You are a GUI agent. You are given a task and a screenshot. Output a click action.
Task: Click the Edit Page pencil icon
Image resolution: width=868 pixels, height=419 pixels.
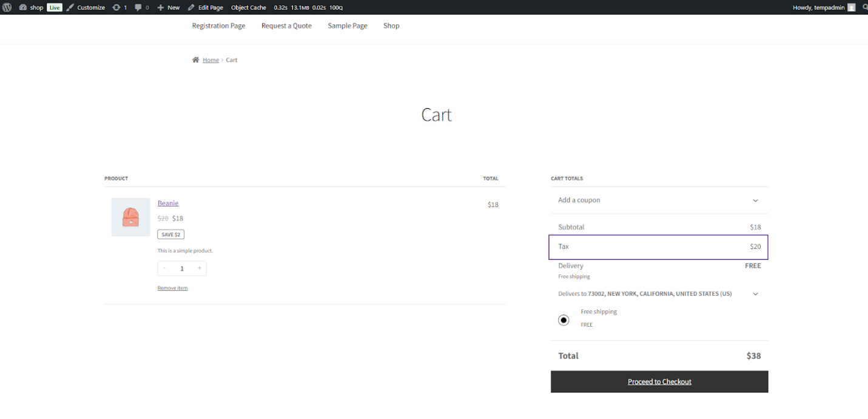coord(191,7)
